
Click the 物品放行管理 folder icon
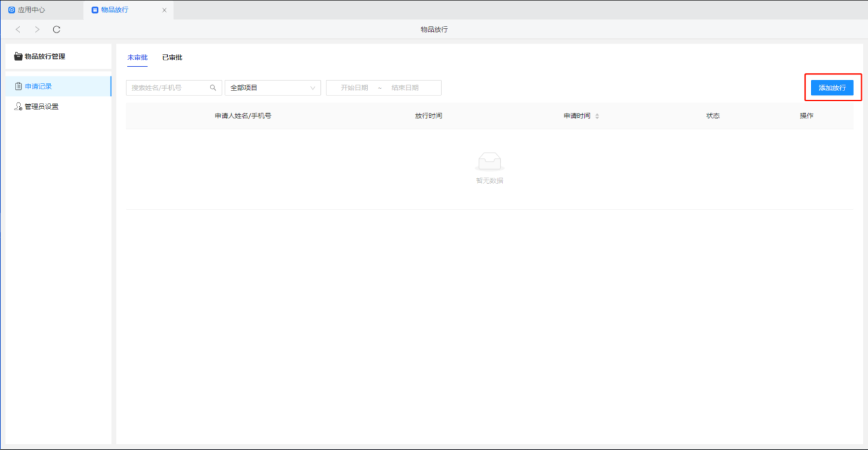(x=18, y=56)
